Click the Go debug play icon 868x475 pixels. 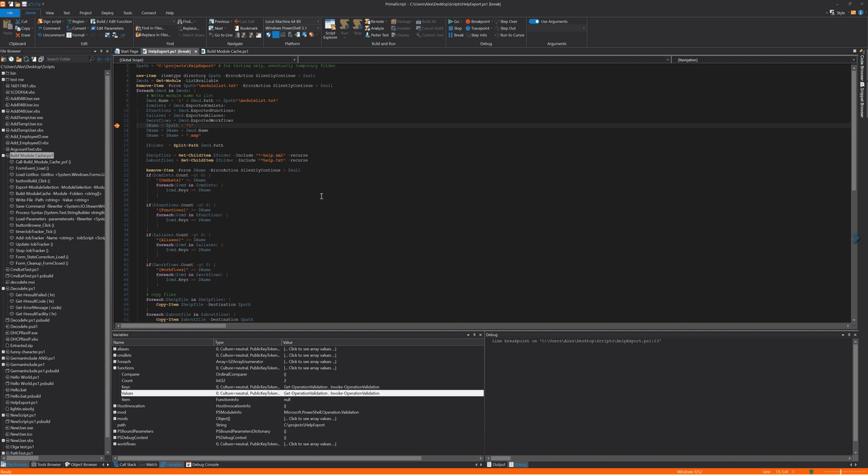tap(451, 22)
